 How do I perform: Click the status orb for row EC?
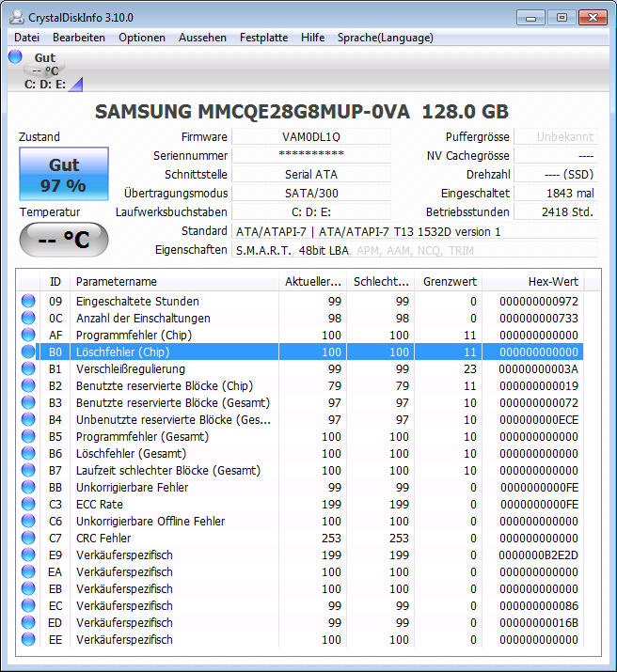pos(28,606)
